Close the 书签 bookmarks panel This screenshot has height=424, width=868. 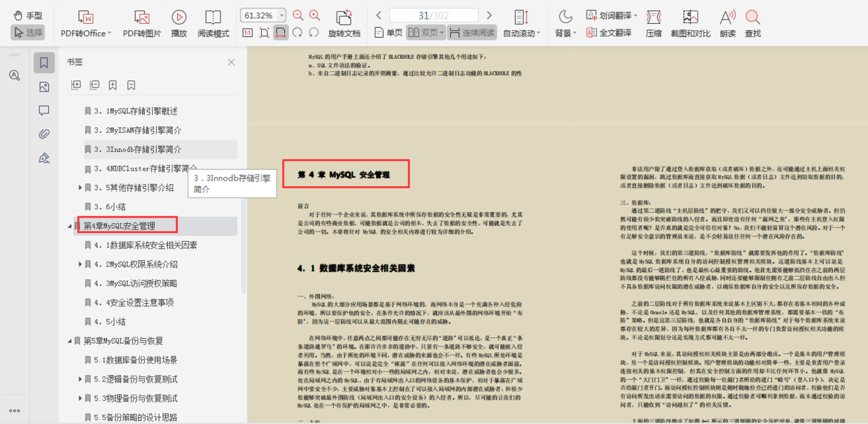tap(231, 62)
